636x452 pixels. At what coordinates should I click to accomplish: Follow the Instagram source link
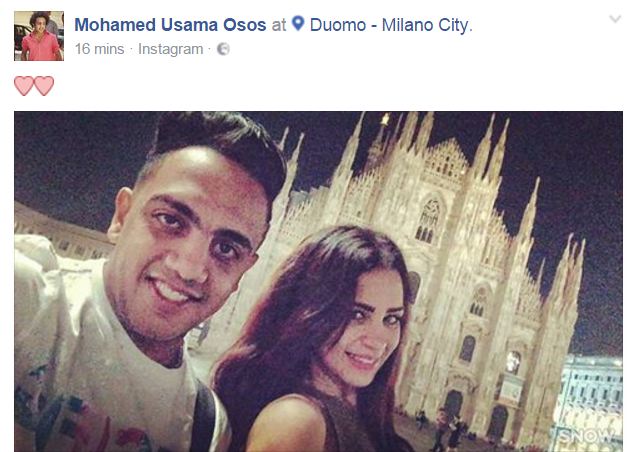coord(170,49)
